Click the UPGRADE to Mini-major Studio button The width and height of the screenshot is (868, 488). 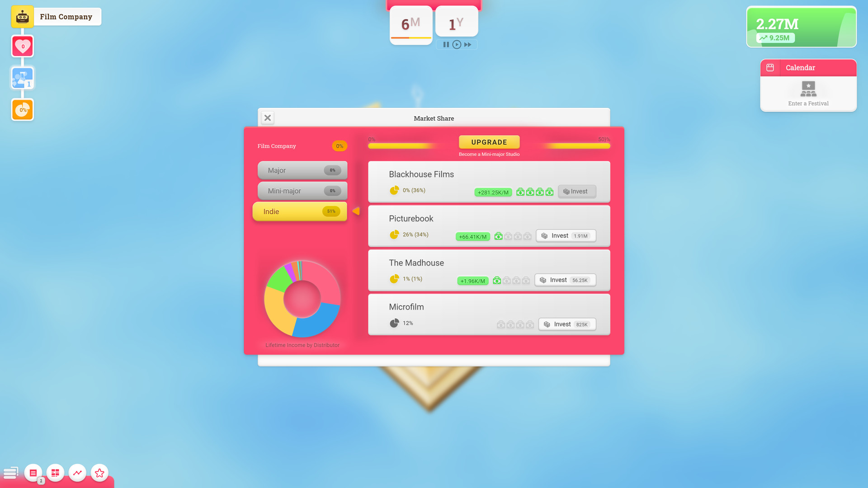[x=489, y=142]
